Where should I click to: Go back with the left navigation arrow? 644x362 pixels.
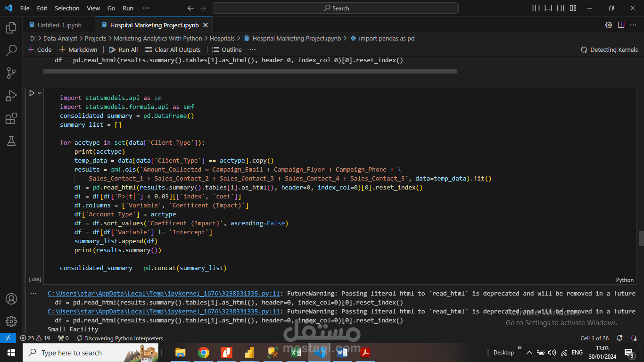point(190,8)
